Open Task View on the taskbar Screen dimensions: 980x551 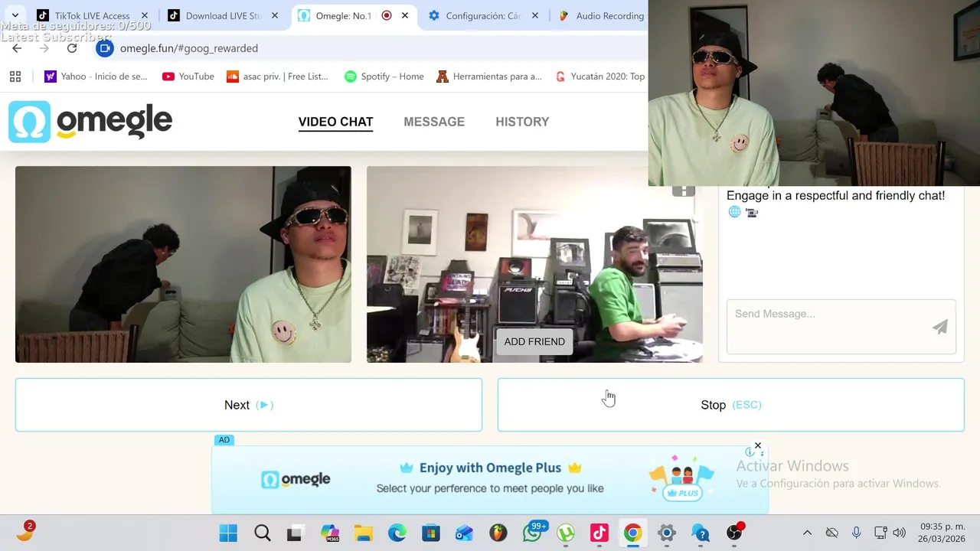click(295, 533)
